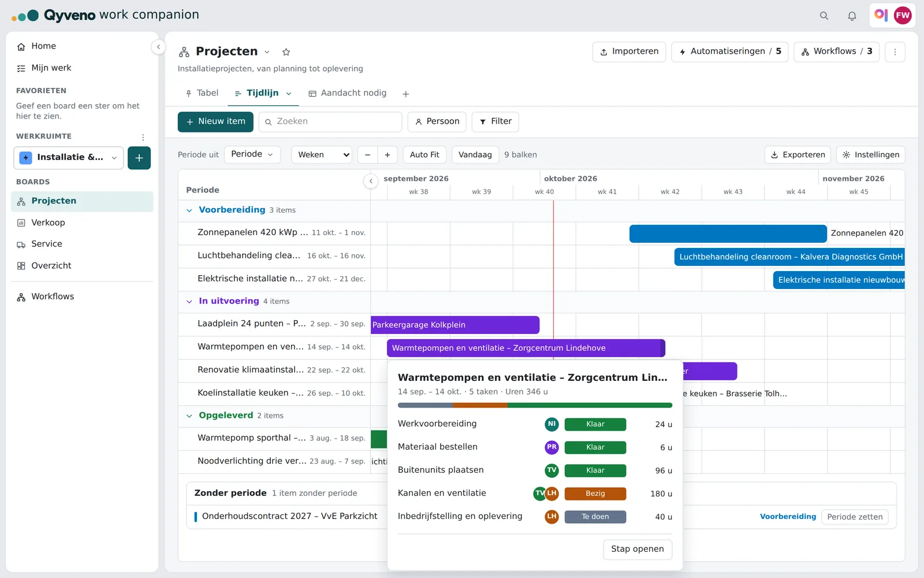Open the Weken scale combo box
Screen dimensions: 924x578
tap(322, 155)
